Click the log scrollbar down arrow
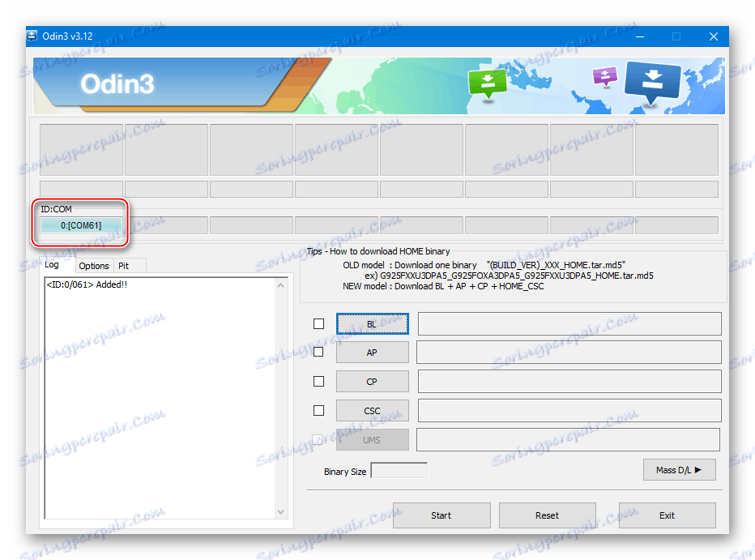Image resolution: width=755 pixels, height=560 pixels. tap(281, 512)
